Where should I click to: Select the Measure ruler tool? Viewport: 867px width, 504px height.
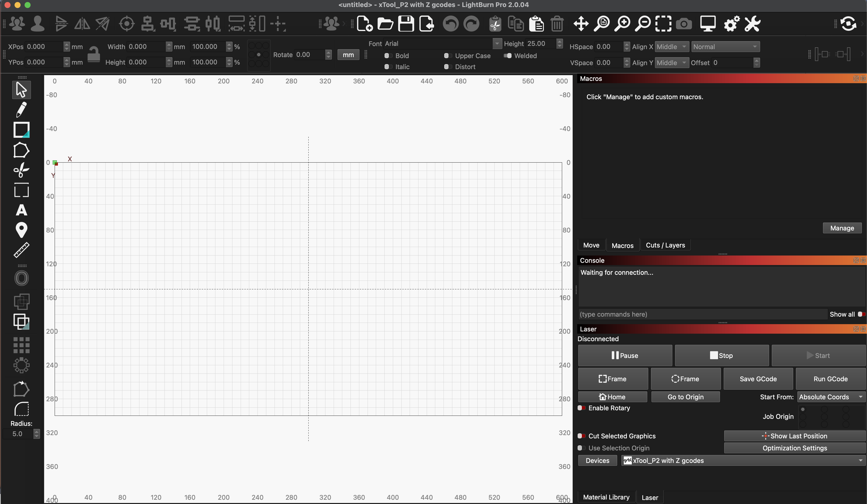click(21, 250)
